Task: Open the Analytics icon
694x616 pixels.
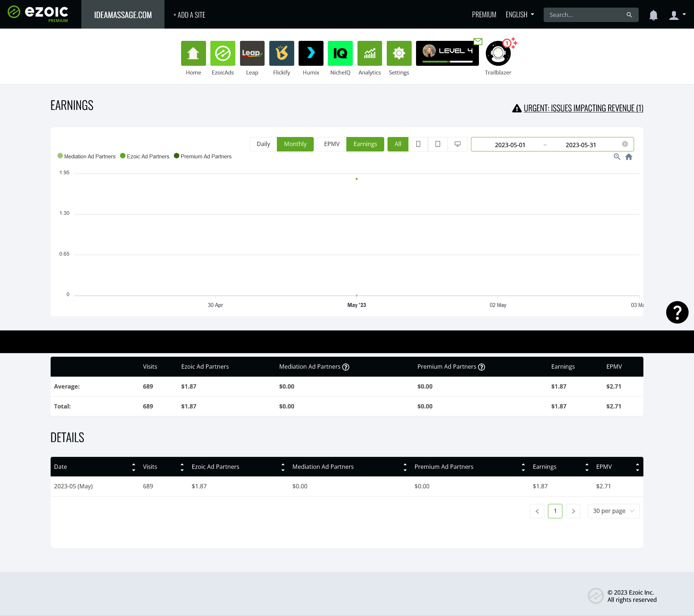Action: 370,53
